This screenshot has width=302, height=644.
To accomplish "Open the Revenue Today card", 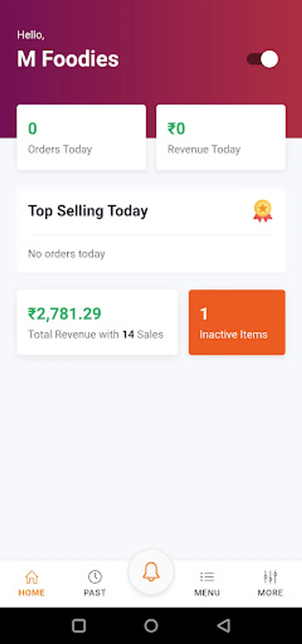I will pyautogui.click(x=221, y=137).
